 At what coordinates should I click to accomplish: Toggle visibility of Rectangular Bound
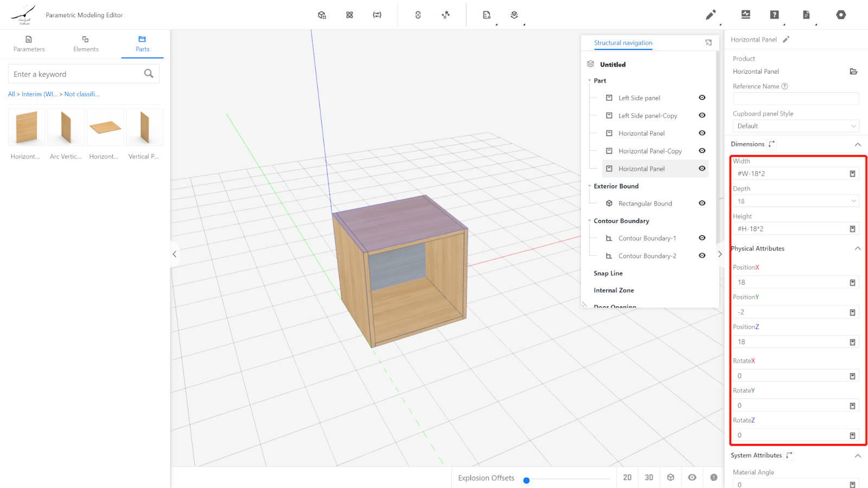tap(702, 203)
